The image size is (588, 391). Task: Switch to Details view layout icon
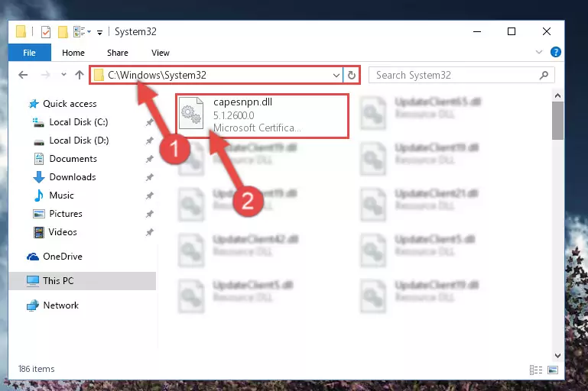pos(536,370)
